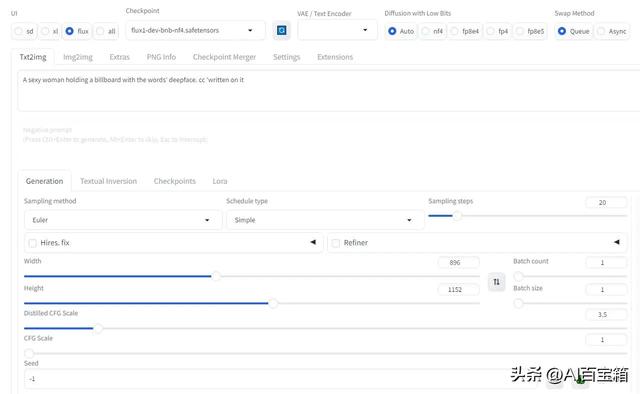The height and width of the screenshot is (394, 640).
Task: Open the Settings tab
Action: pyautogui.click(x=287, y=57)
